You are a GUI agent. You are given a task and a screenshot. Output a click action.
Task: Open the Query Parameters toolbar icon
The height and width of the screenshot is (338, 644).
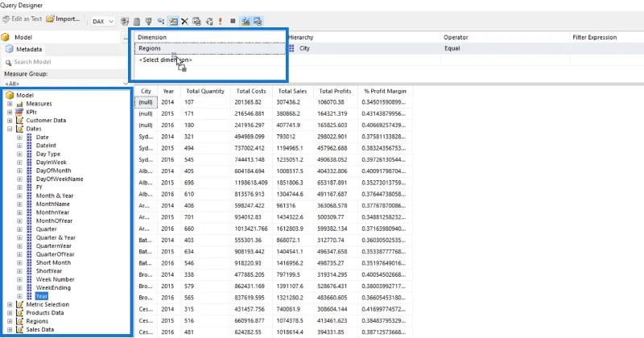[x=196, y=22]
